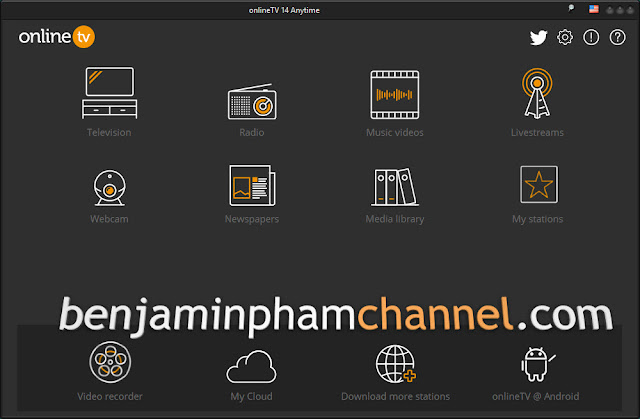
Task: Click the 'onlineTV 14 Anytime' title text
Action: click(x=284, y=10)
